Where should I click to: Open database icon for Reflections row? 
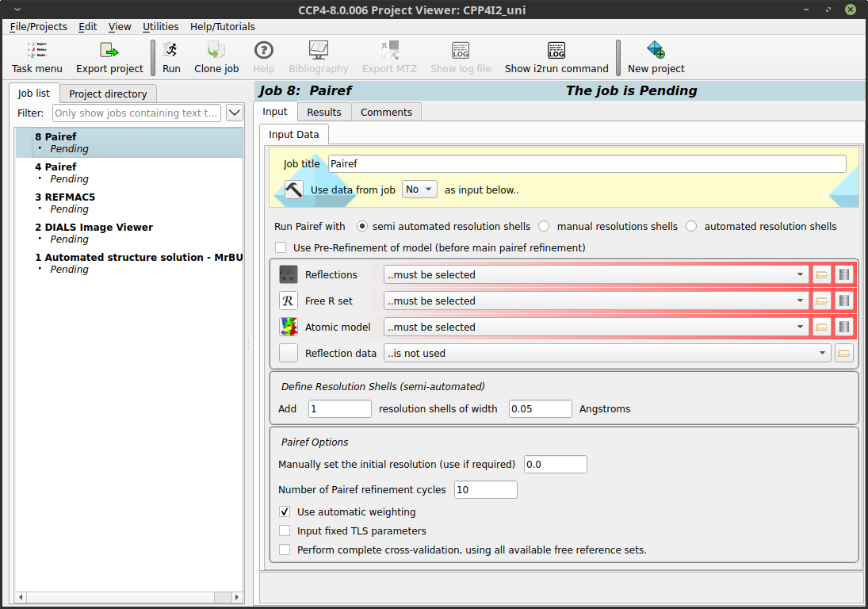843,274
